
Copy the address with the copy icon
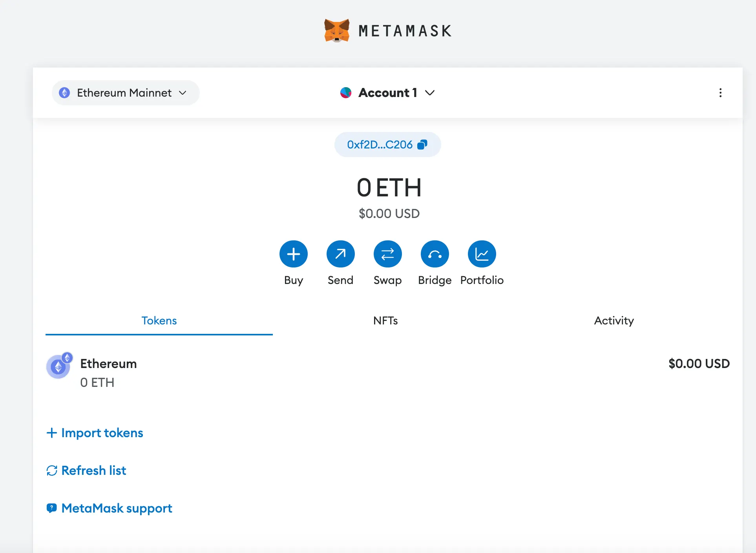pos(422,145)
